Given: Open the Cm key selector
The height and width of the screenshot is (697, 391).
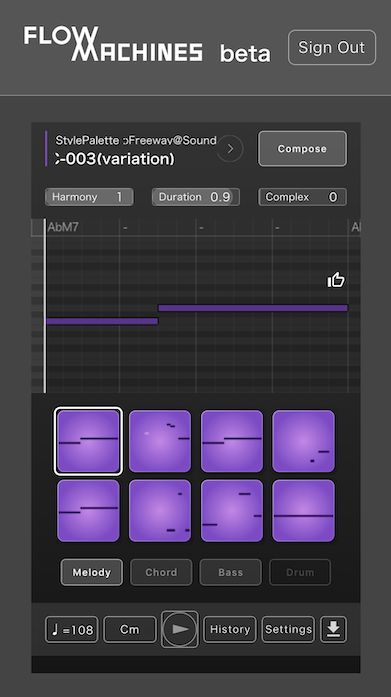Looking at the screenshot, I should (x=130, y=629).
